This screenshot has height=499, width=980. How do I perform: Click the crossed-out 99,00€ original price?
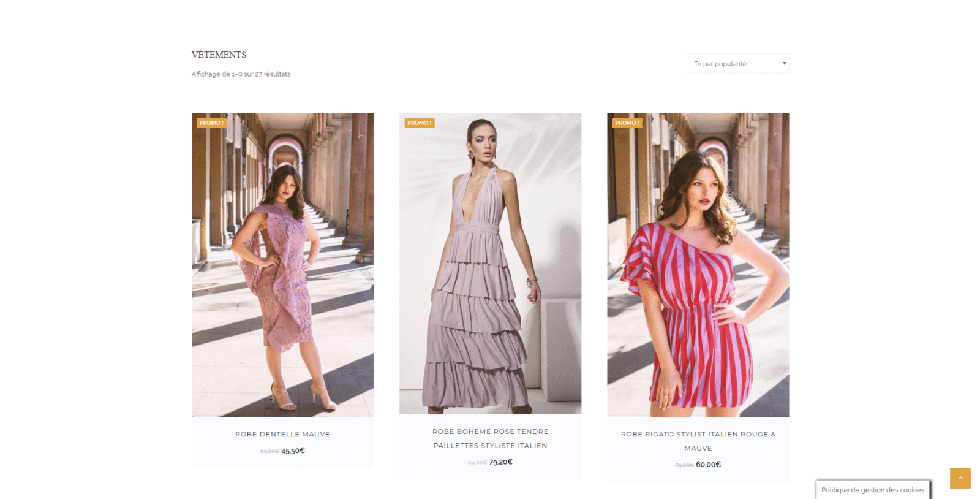pyautogui.click(x=477, y=463)
